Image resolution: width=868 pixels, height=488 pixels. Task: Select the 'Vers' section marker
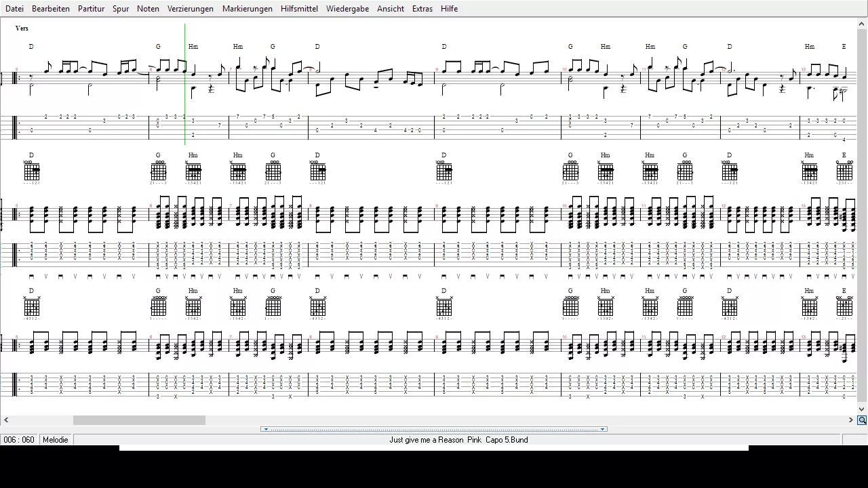click(x=22, y=28)
